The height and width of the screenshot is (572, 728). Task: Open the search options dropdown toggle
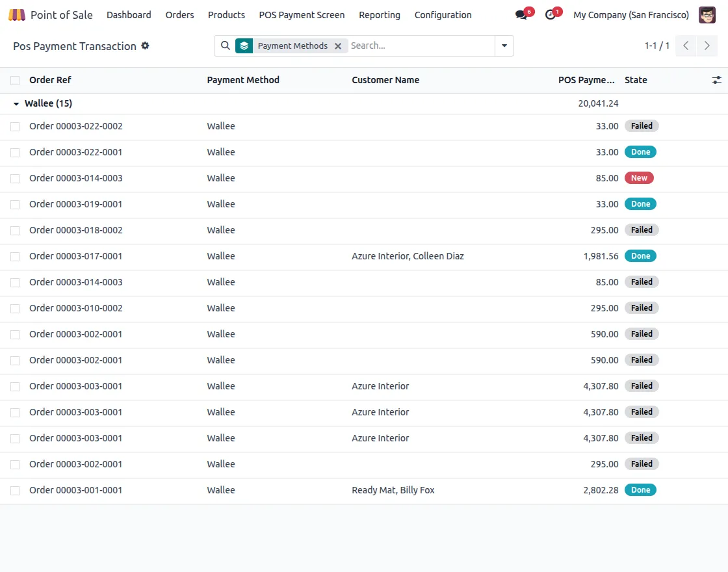click(504, 45)
